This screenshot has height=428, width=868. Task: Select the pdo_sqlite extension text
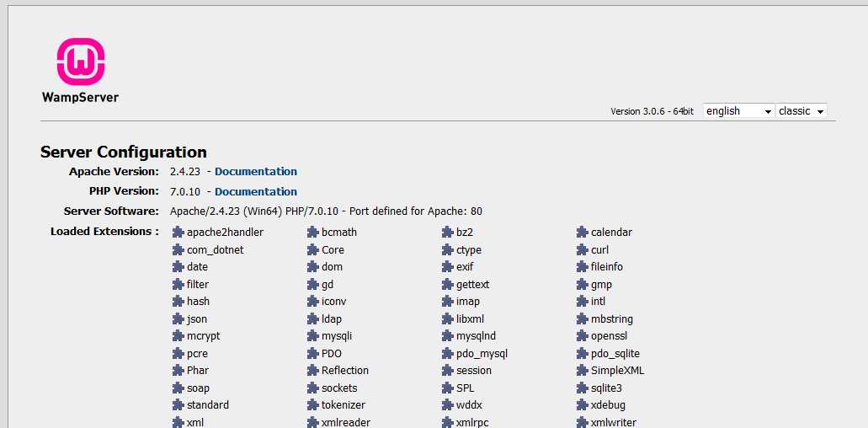615,354
